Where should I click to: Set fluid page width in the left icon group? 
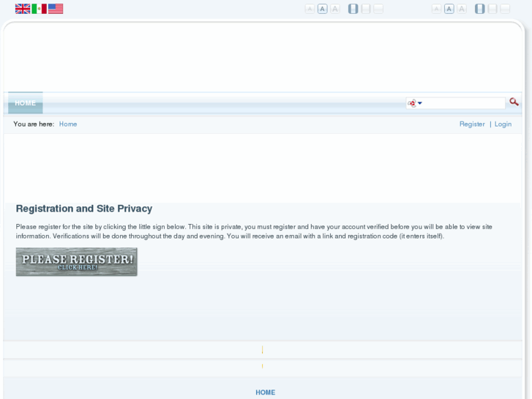click(378, 9)
